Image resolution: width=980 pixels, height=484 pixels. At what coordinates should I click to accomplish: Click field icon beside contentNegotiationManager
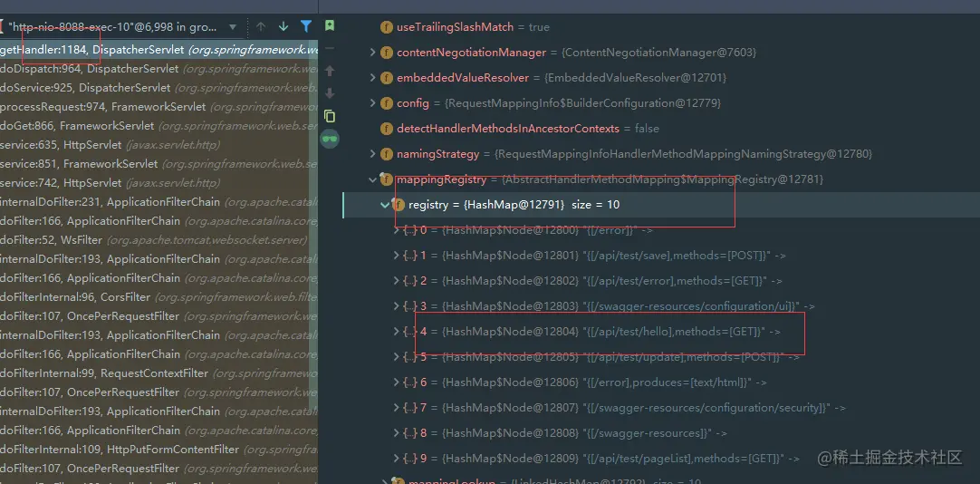[387, 53]
